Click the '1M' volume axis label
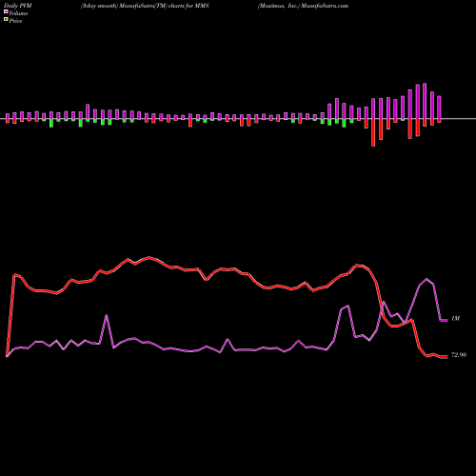 point(455,318)
